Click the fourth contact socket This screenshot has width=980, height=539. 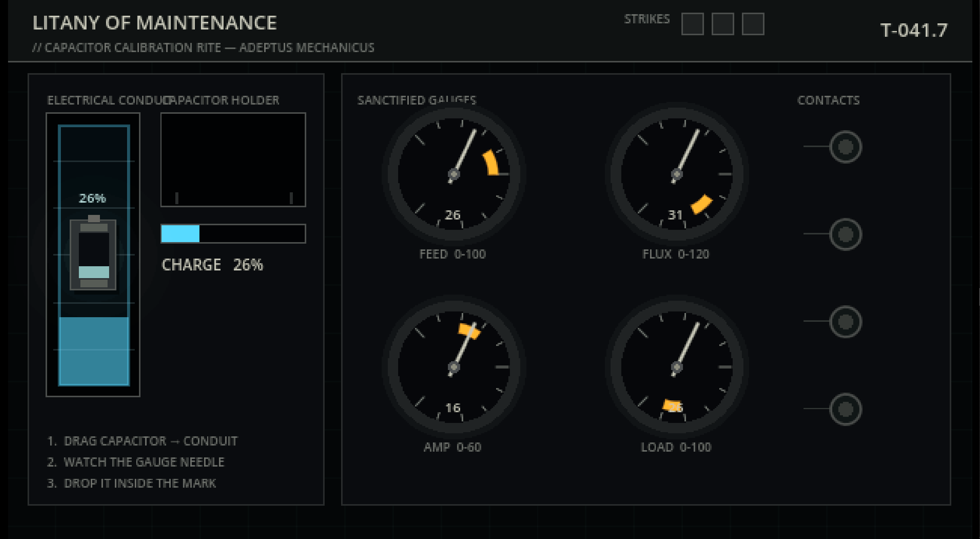click(846, 409)
